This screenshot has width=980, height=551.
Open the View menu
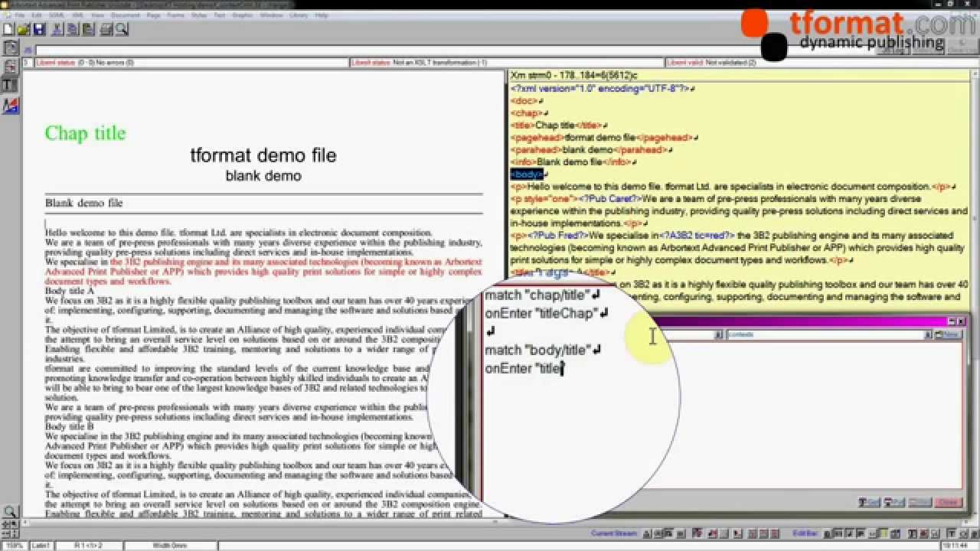tap(97, 15)
